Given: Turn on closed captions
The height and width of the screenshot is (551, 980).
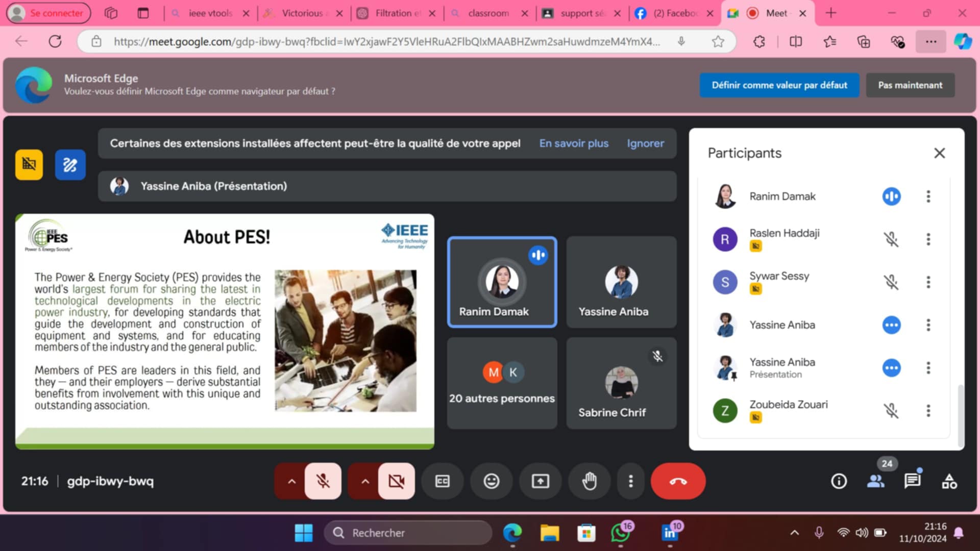Looking at the screenshot, I should tap(442, 481).
